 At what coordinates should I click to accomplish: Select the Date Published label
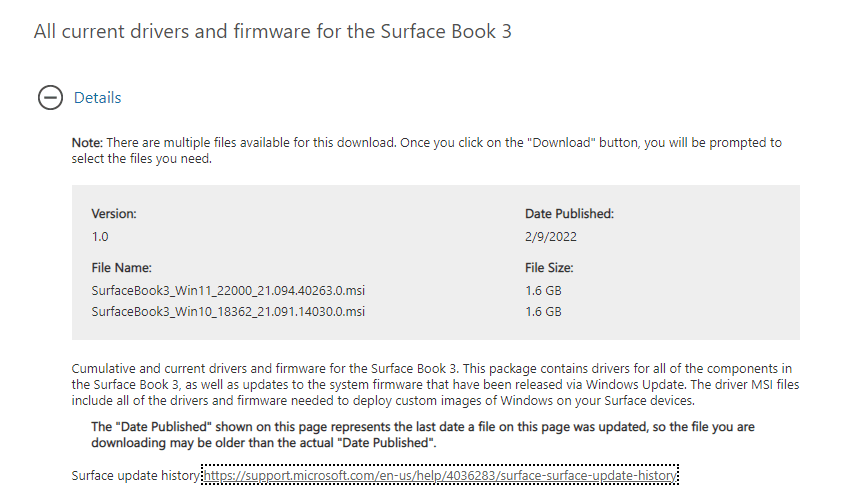(569, 214)
